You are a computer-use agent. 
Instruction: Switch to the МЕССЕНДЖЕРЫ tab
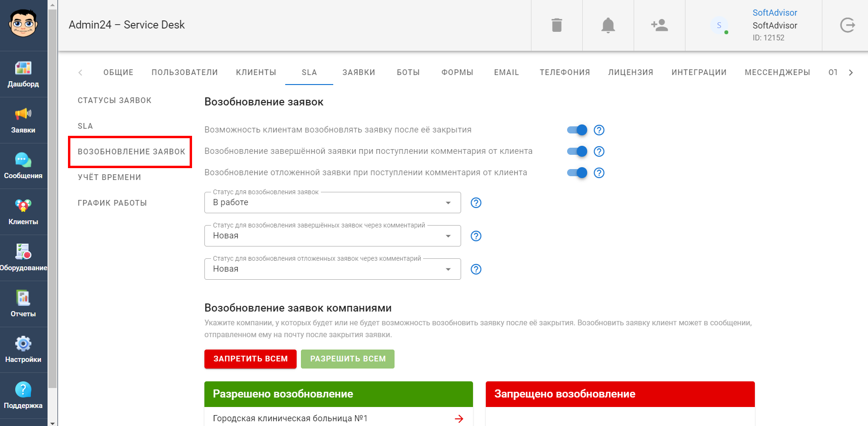777,72
